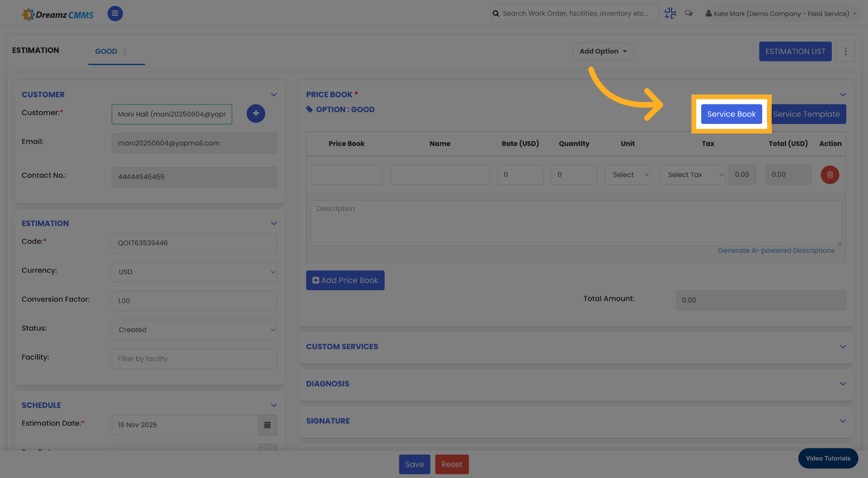The width and height of the screenshot is (868, 478).
Task: Generate AI-powered Descriptions
Action: click(776, 251)
